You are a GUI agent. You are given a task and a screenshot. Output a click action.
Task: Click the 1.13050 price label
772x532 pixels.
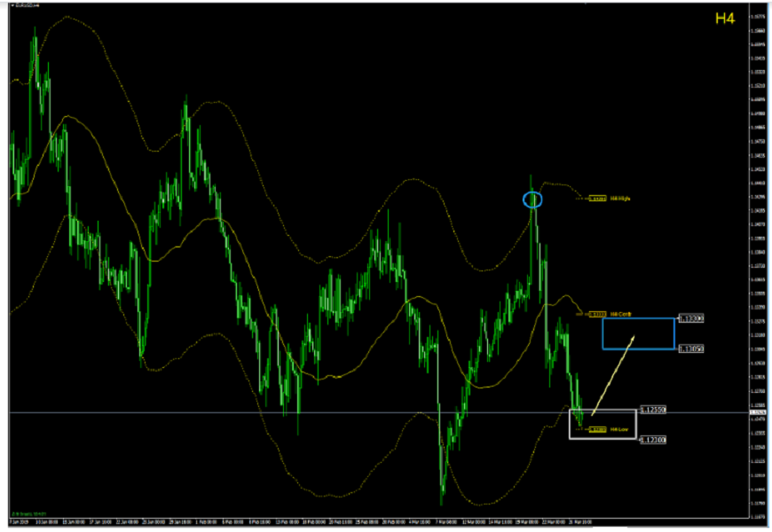click(x=691, y=349)
